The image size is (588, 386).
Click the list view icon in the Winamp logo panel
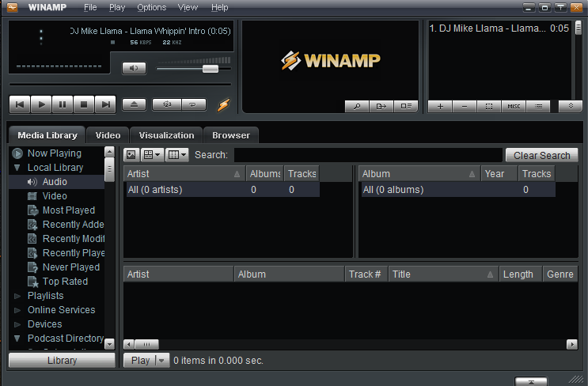[406, 107]
